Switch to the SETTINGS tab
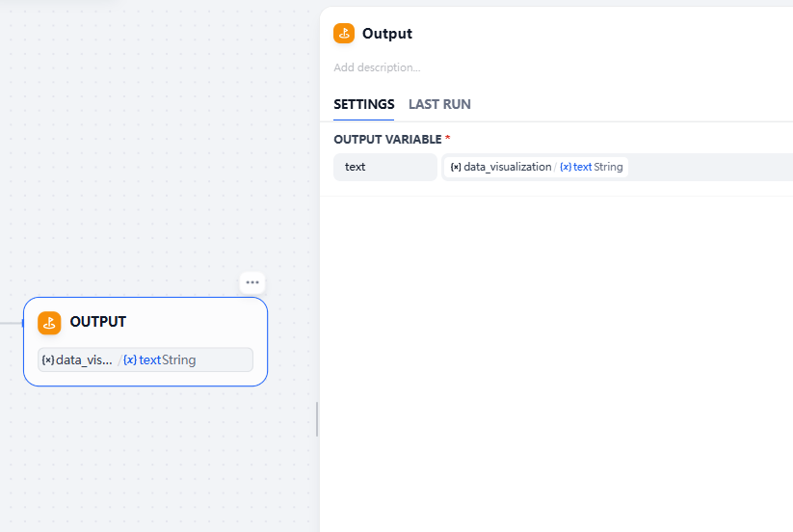This screenshot has height=532, width=793. click(x=363, y=104)
